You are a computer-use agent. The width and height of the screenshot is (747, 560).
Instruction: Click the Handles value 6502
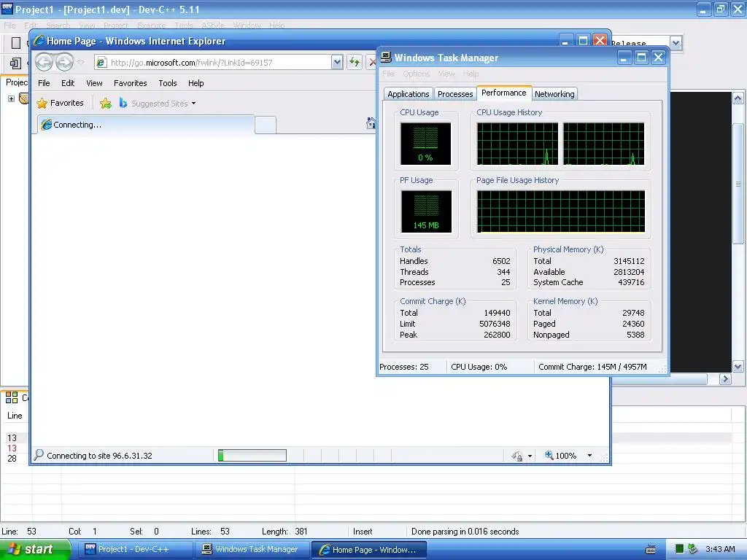point(501,261)
